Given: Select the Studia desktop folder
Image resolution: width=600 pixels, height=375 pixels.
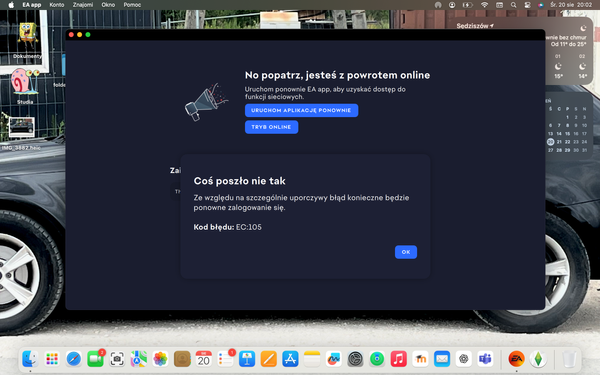Looking at the screenshot, I should [x=25, y=86].
